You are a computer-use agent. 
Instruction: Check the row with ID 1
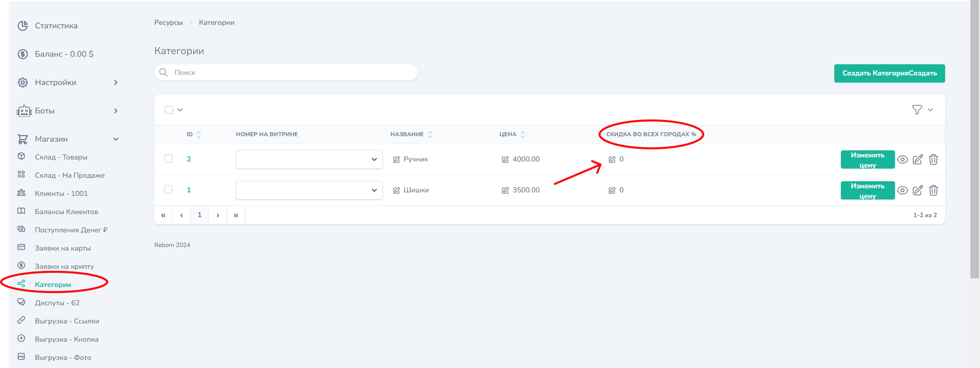coord(168,189)
